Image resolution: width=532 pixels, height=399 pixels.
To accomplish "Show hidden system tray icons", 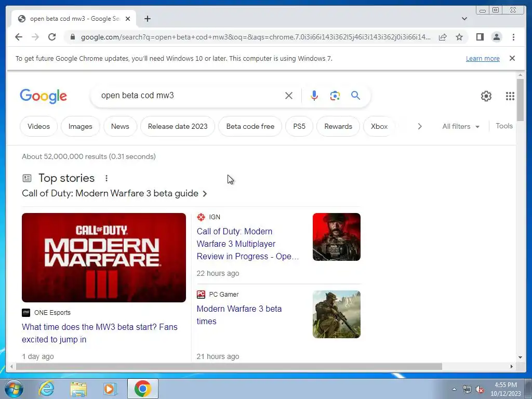I will [454, 389].
